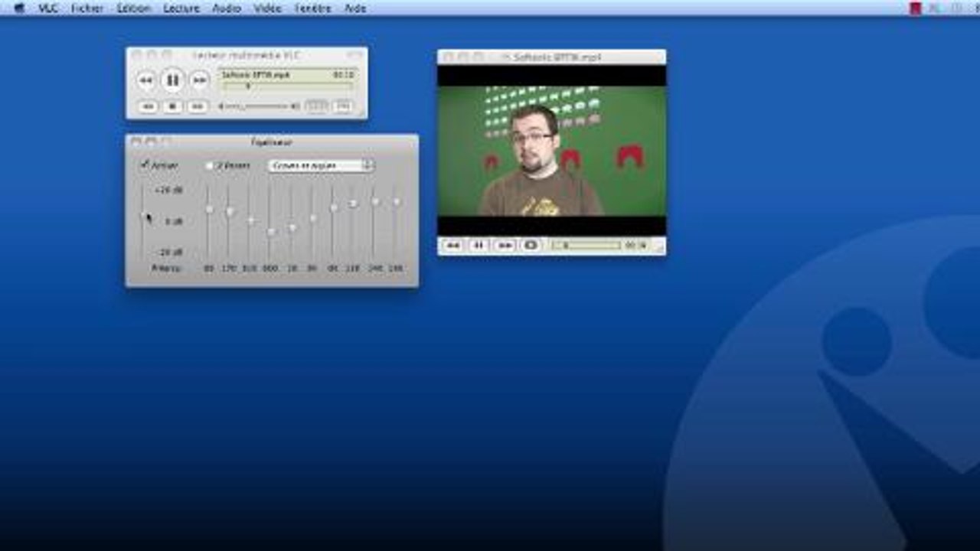Open the Fenêtre menu
Viewport: 980px width, 551px height.
[313, 8]
